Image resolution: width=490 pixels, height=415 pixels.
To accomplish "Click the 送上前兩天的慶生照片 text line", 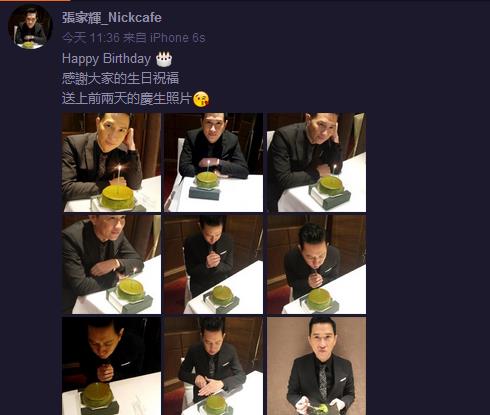I will pyautogui.click(x=127, y=99).
